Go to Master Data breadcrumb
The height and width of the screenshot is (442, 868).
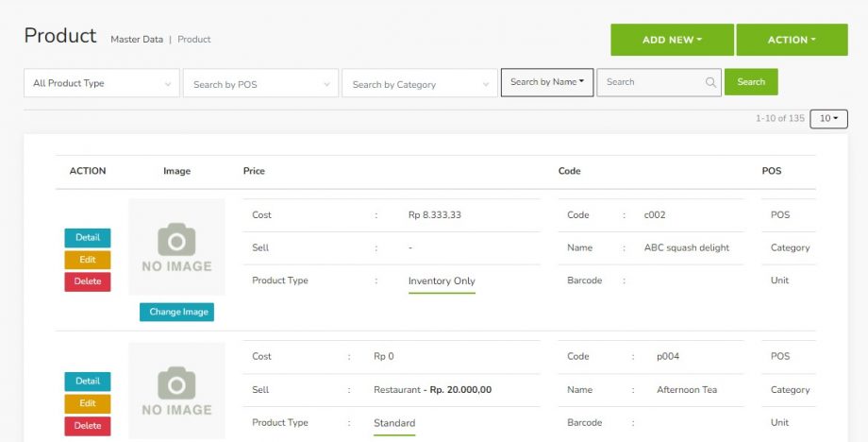137,40
